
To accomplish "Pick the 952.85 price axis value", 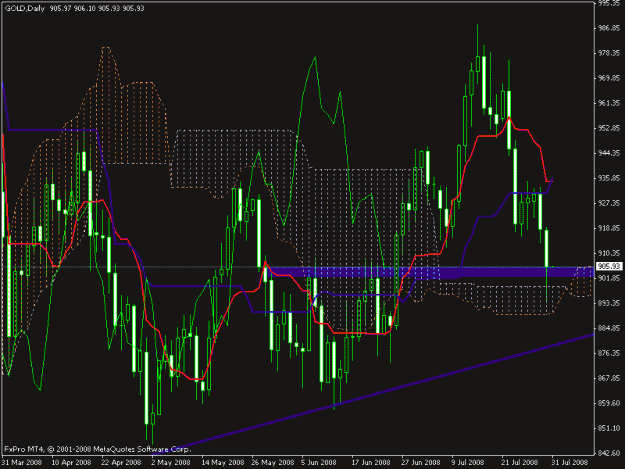I will click(x=609, y=128).
